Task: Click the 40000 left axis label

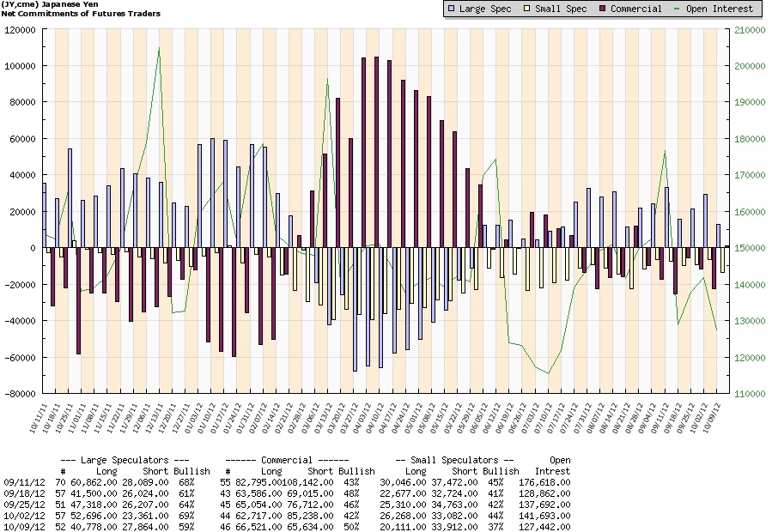Action: [x=22, y=175]
